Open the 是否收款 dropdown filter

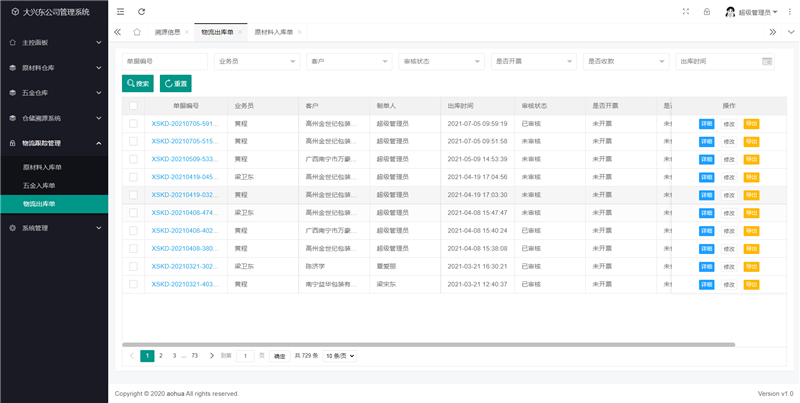pos(626,61)
